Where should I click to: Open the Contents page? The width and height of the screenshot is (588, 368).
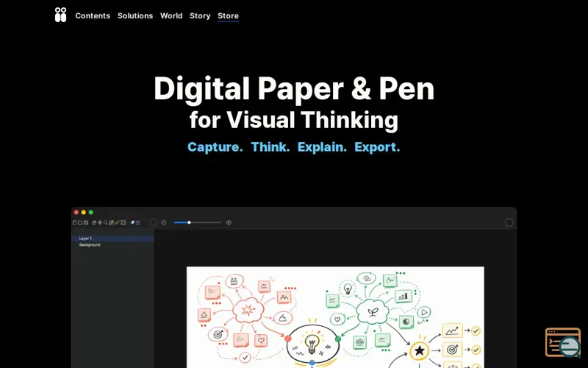(x=93, y=15)
